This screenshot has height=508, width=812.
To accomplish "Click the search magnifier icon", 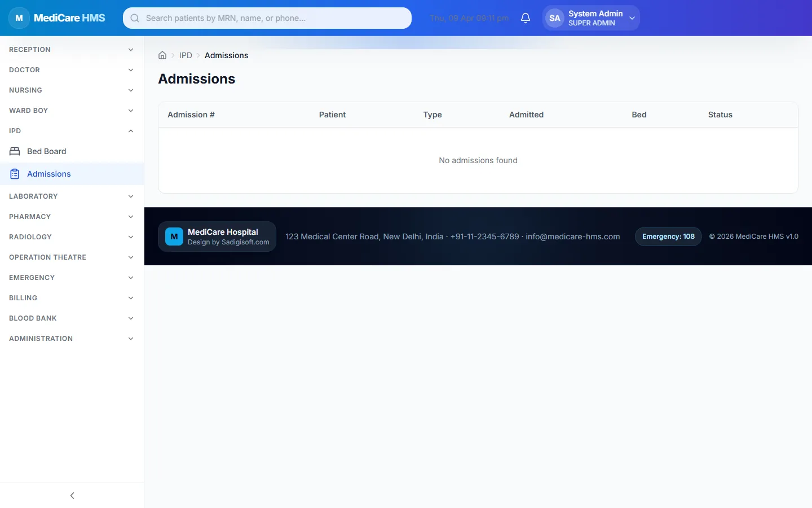I will [x=135, y=18].
